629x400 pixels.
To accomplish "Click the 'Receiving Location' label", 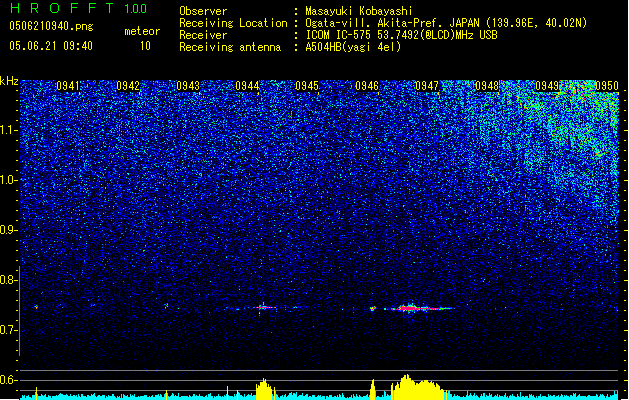I will (233, 23).
